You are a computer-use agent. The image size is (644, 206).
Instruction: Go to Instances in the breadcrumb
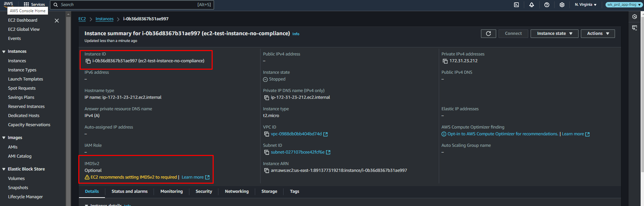tap(104, 19)
